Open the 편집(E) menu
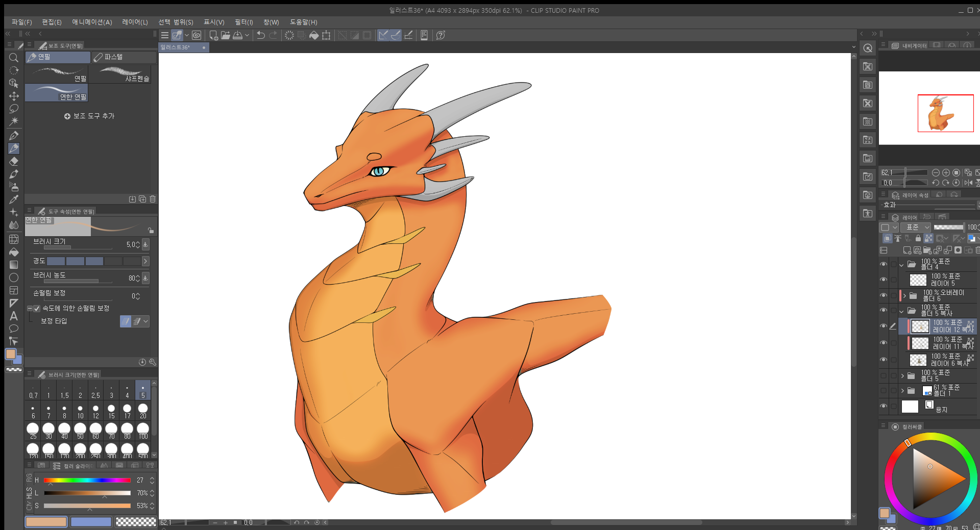The image size is (980, 530). click(x=52, y=22)
